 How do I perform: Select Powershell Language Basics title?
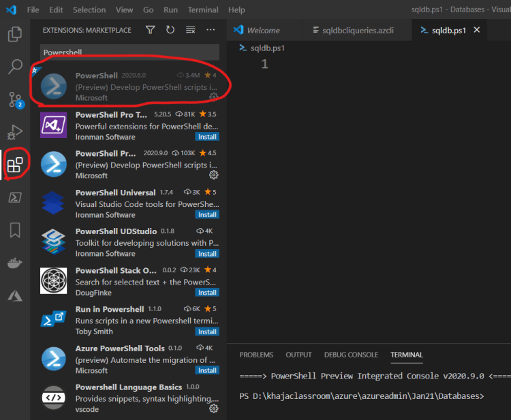(x=128, y=387)
